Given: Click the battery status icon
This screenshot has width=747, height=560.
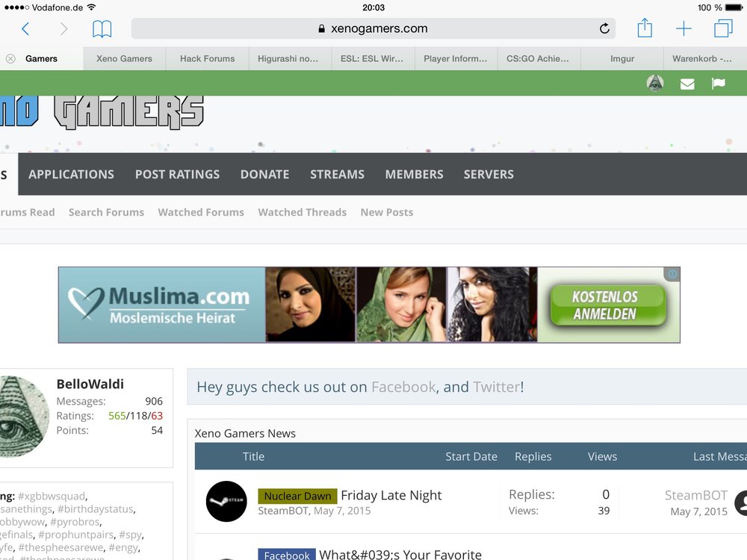Looking at the screenshot, I should (734, 7).
